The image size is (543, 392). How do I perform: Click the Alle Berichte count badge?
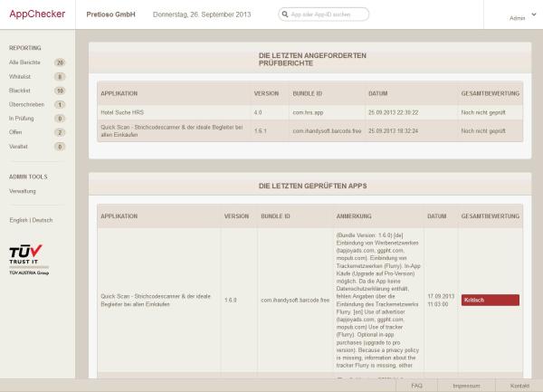pyautogui.click(x=60, y=63)
